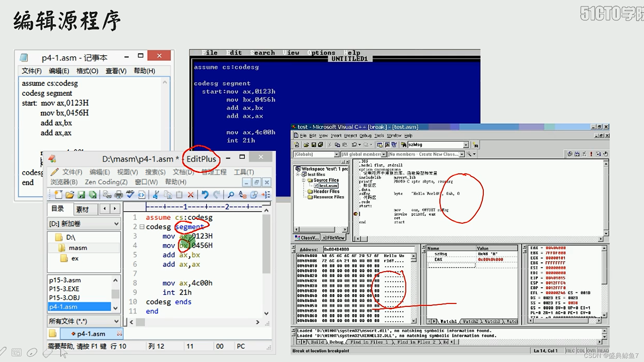Open the 所有文件 (*.*) filter dropdown

pos(116,321)
